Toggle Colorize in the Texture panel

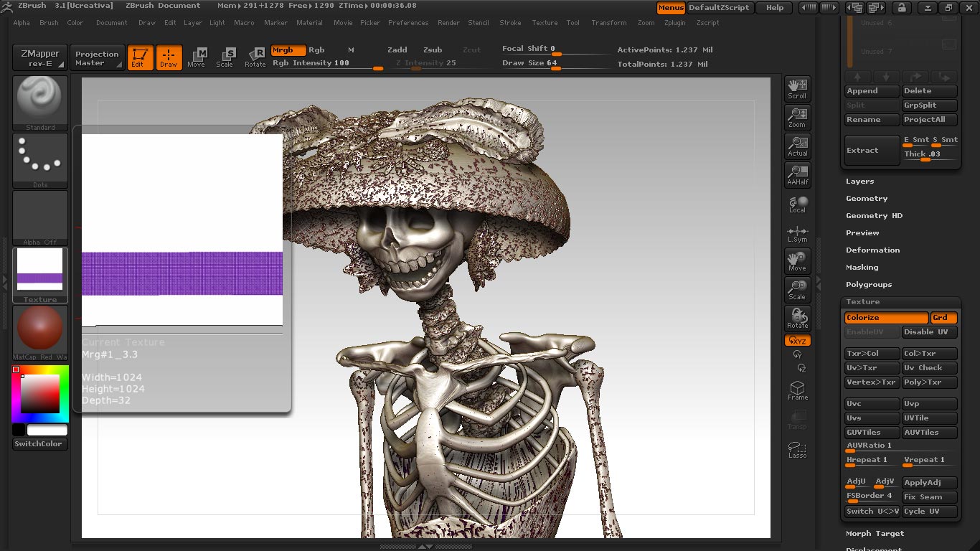[x=885, y=317]
